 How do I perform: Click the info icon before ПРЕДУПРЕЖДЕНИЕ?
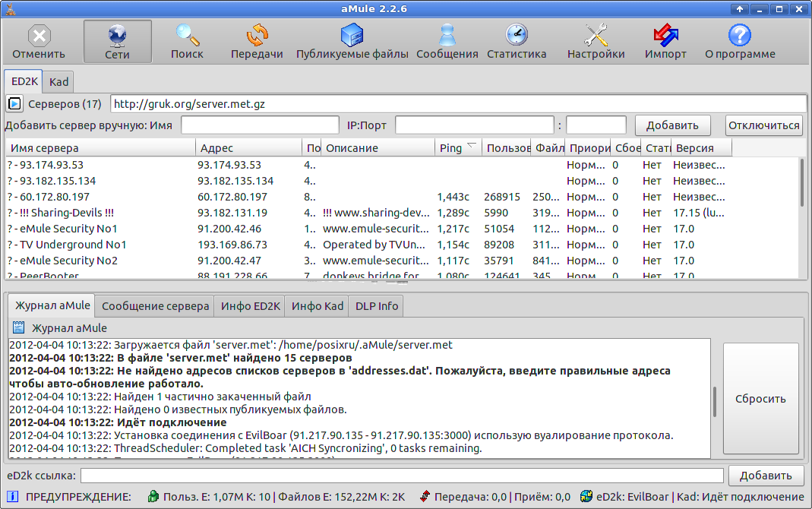[x=12, y=497]
